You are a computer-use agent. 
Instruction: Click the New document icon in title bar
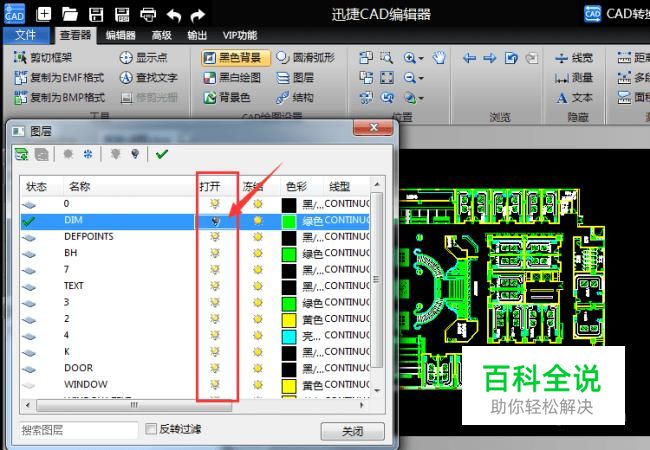coord(44,14)
